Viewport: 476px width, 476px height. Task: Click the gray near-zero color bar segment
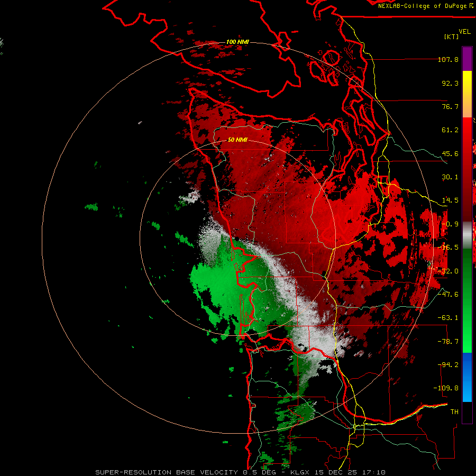click(467, 235)
